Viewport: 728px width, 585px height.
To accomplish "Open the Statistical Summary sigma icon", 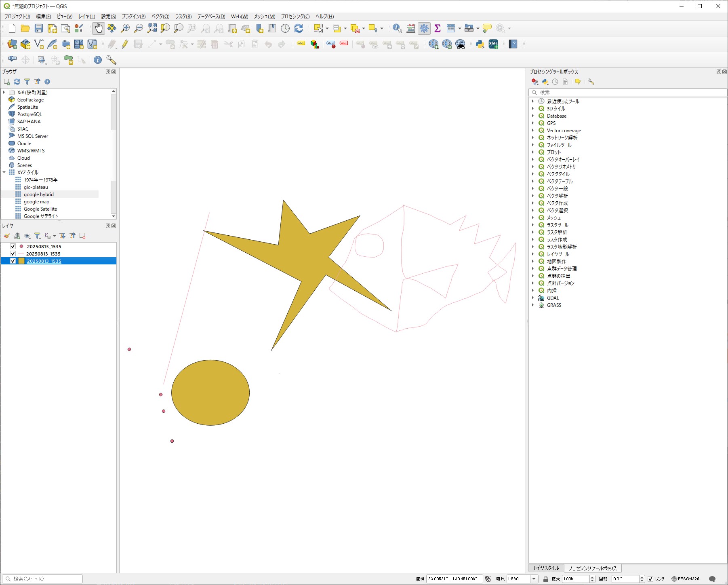I will coord(438,28).
